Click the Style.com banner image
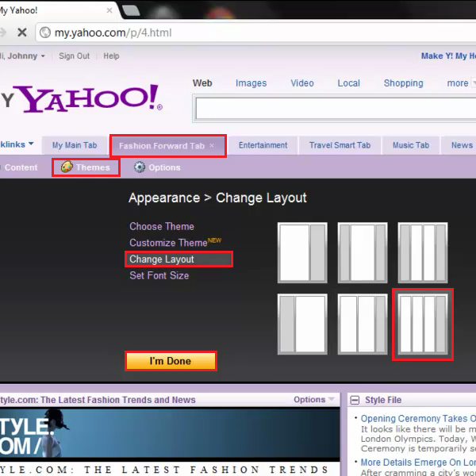476x476 pixels. [x=170, y=433]
